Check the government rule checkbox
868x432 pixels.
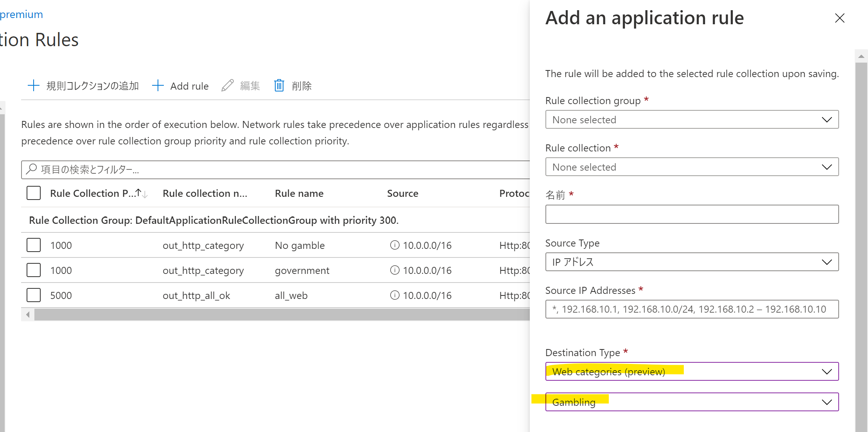(x=34, y=270)
